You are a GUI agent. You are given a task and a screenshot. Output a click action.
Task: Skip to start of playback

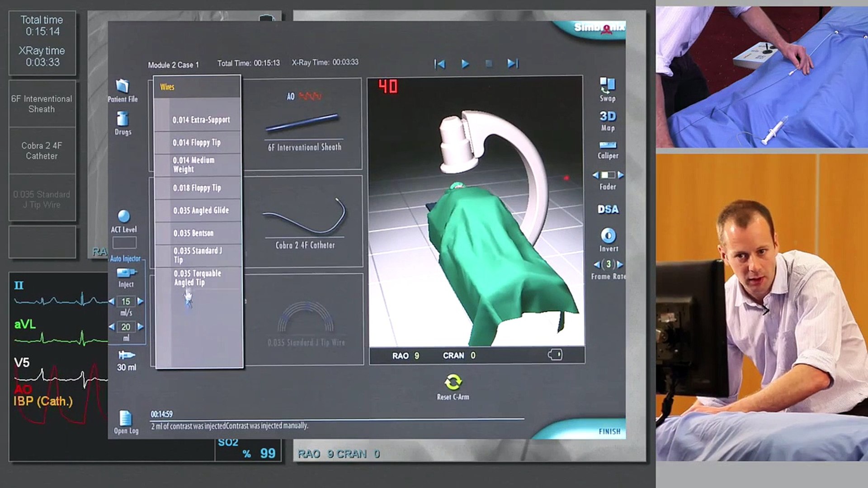pyautogui.click(x=439, y=64)
